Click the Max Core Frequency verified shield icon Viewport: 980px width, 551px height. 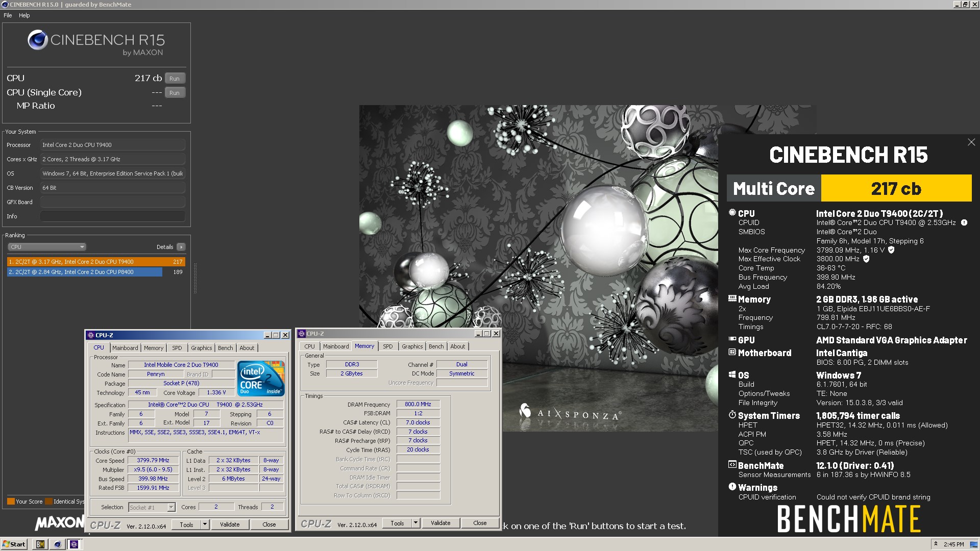[891, 250]
